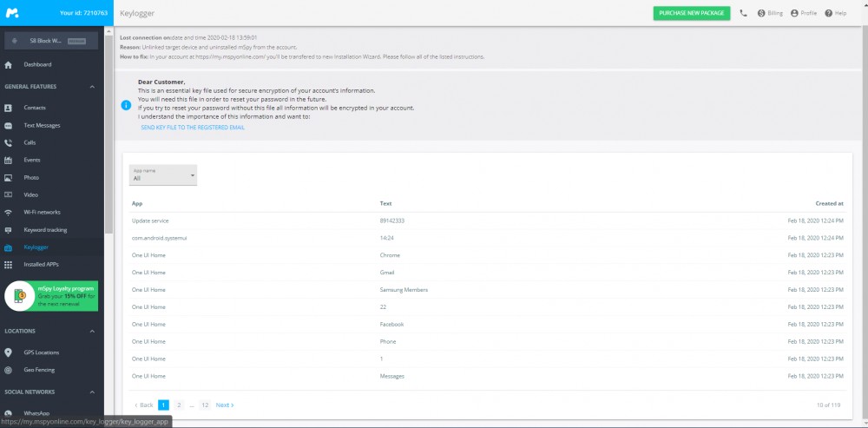Open Dashboard home icon
The width and height of the screenshot is (868, 428).
pos(9,65)
